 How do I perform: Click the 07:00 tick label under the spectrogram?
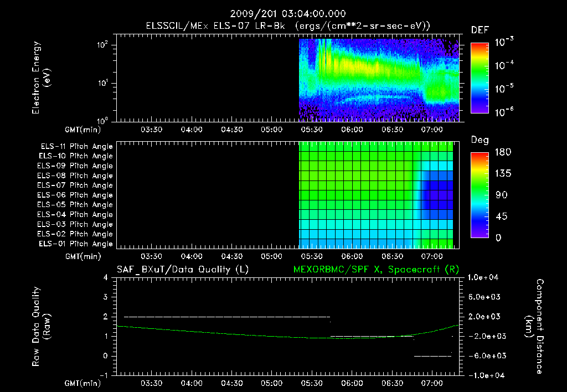point(432,130)
